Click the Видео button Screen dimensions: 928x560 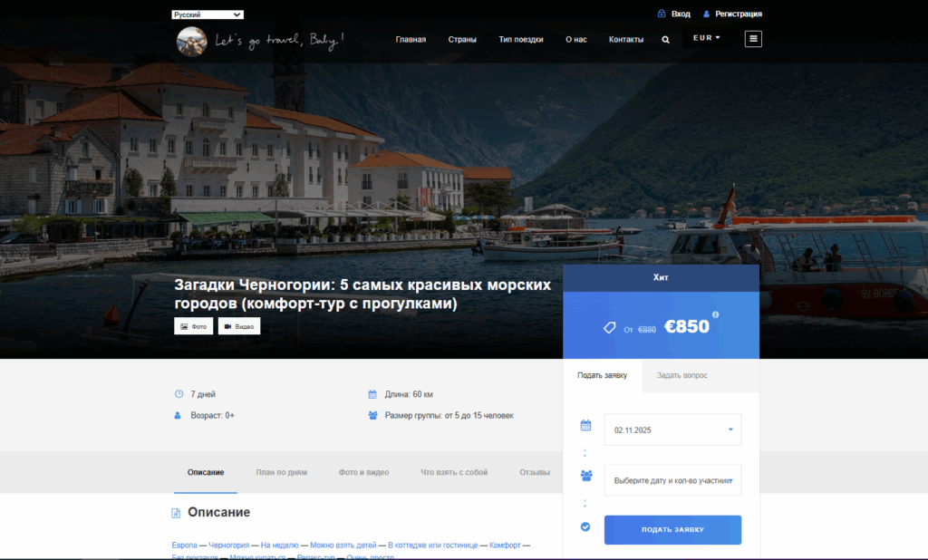coord(239,326)
